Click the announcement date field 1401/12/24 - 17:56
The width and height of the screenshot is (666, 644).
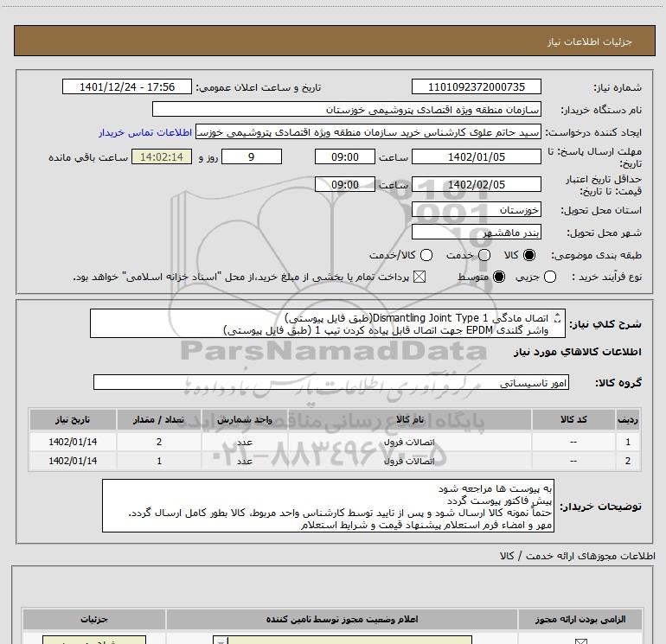point(127,86)
